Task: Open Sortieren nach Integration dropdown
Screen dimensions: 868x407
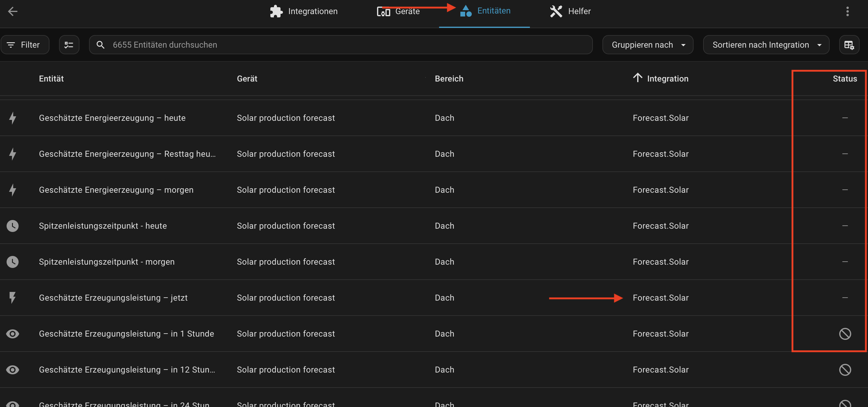Action: 766,45
